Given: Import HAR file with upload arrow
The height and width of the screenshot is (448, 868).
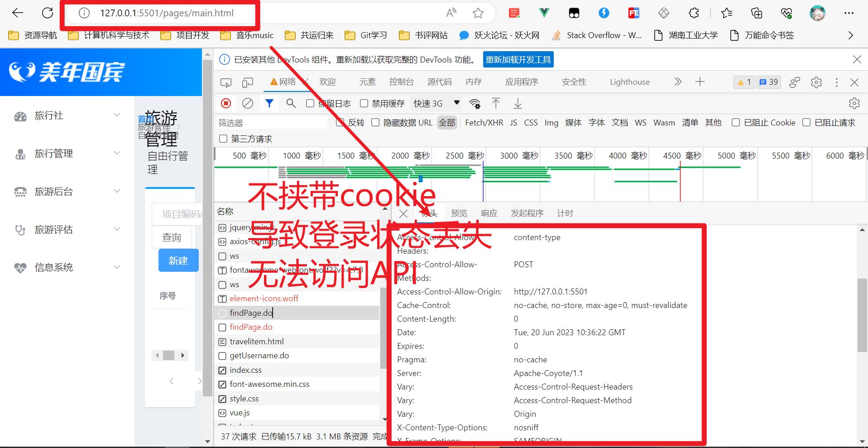Looking at the screenshot, I should (496, 103).
